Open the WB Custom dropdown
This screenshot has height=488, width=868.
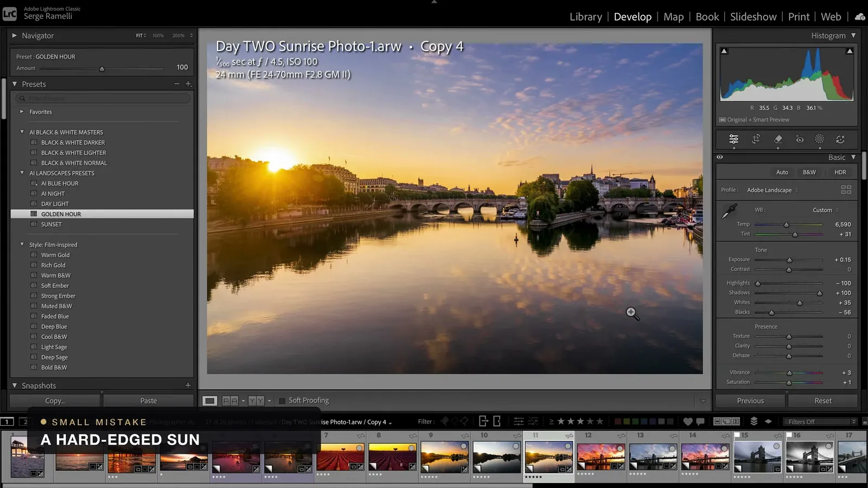coord(825,210)
